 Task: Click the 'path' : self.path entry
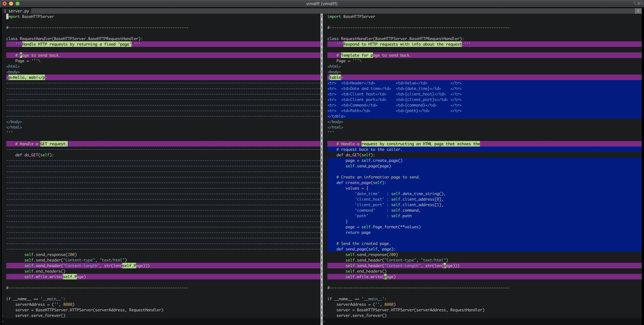[x=383, y=216]
